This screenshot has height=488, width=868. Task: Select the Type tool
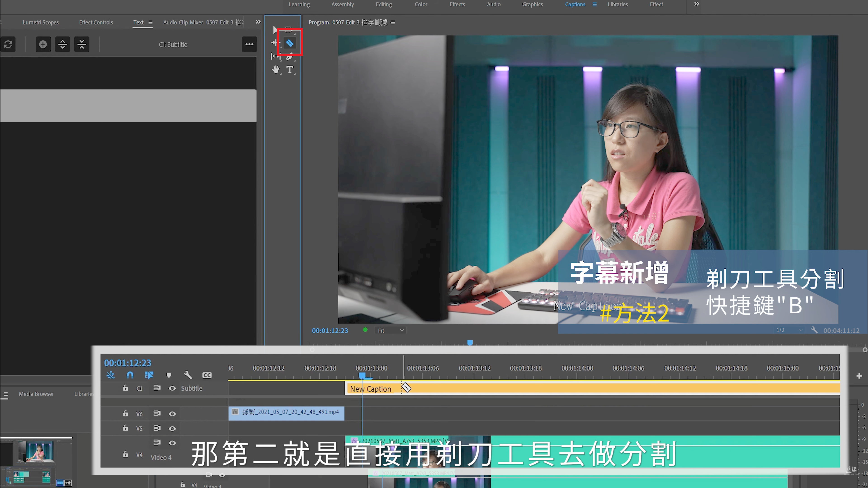point(290,70)
